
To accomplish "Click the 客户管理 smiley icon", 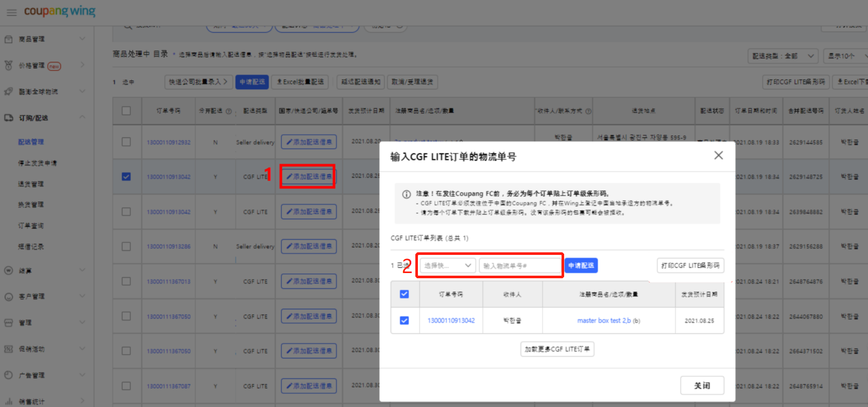I will (x=8, y=296).
